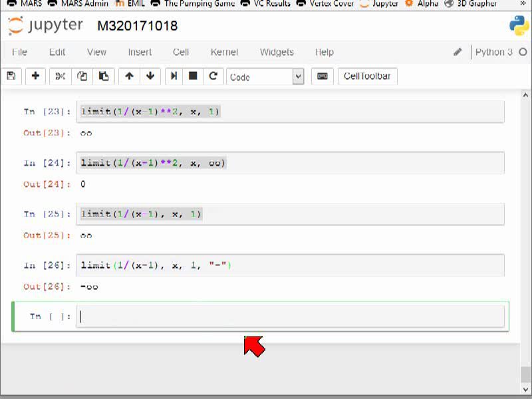Select code cell In [23]
The image size is (532, 399).
(x=290, y=112)
